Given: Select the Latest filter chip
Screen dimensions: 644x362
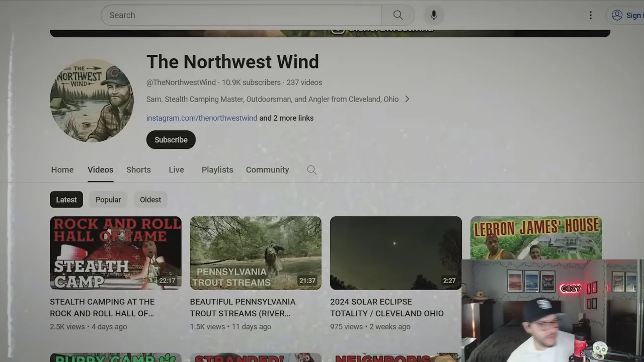Looking at the screenshot, I should pos(66,200).
